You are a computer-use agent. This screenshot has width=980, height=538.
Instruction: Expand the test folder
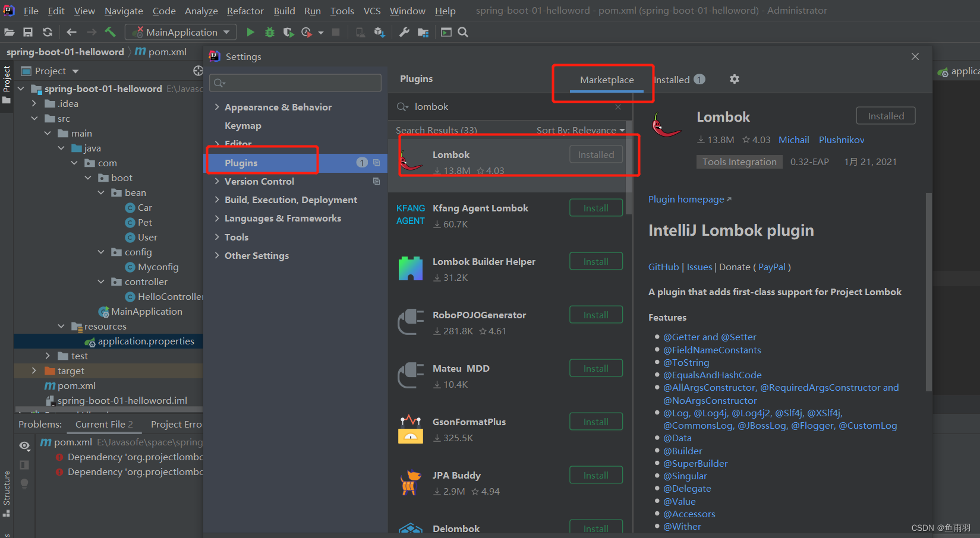pyautogui.click(x=48, y=356)
